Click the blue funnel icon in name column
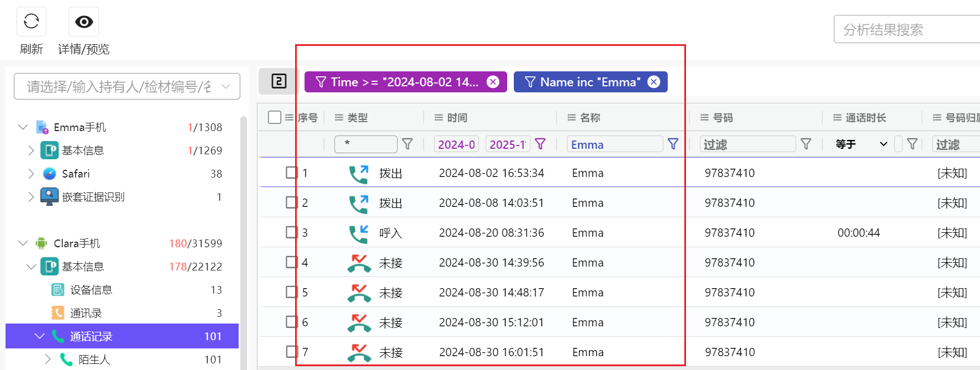 (673, 144)
